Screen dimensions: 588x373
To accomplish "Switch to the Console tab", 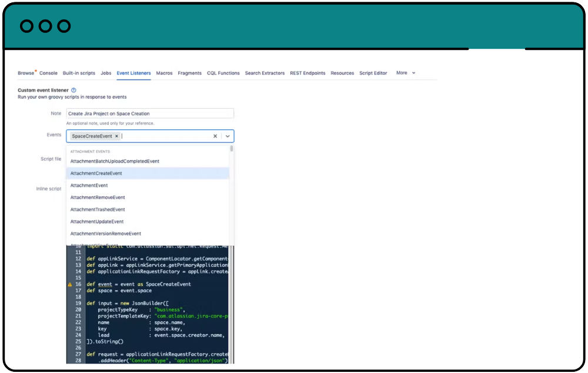I will coord(48,73).
